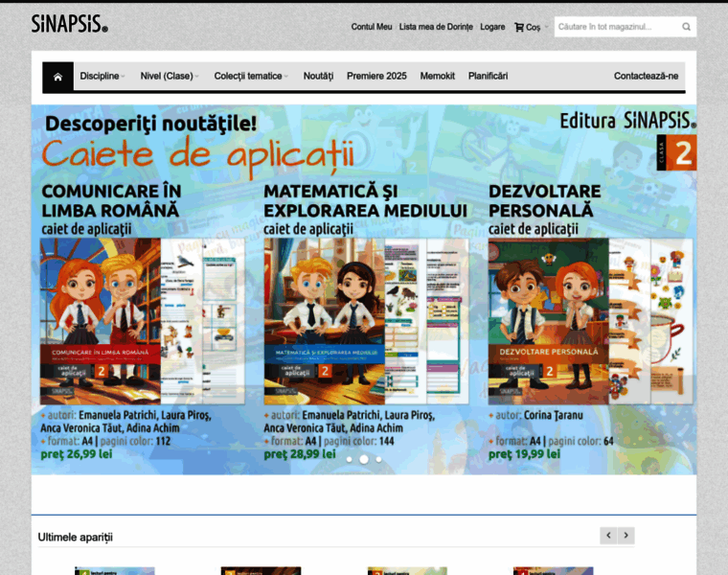Select the active middle slider dot

364,459
